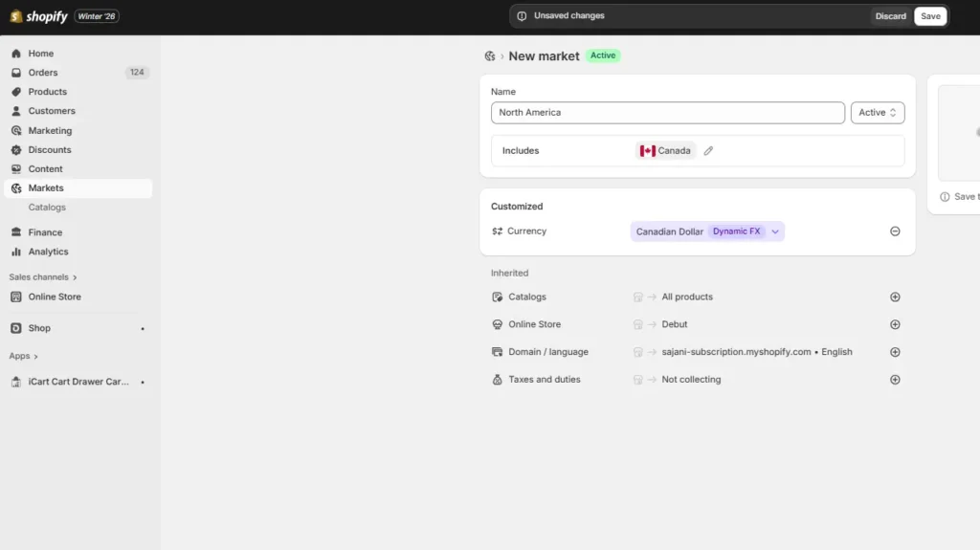Image resolution: width=980 pixels, height=550 pixels.
Task: Add Taxes and duties customization plus icon
Action: click(x=895, y=380)
